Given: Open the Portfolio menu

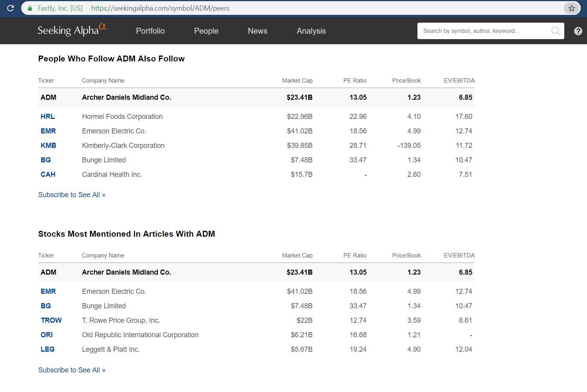Looking at the screenshot, I should click(150, 31).
